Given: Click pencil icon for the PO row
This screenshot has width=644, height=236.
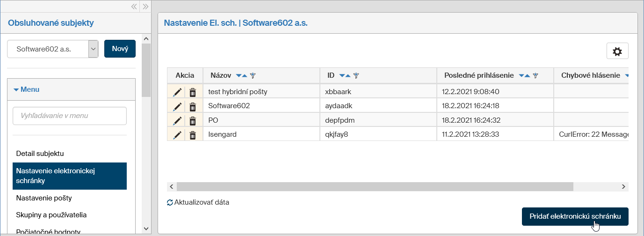Looking at the screenshot, I should (x=177, y=121).
